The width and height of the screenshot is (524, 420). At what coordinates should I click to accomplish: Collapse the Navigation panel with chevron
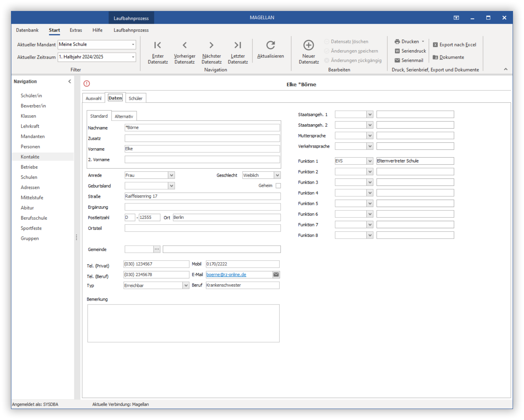70,82
